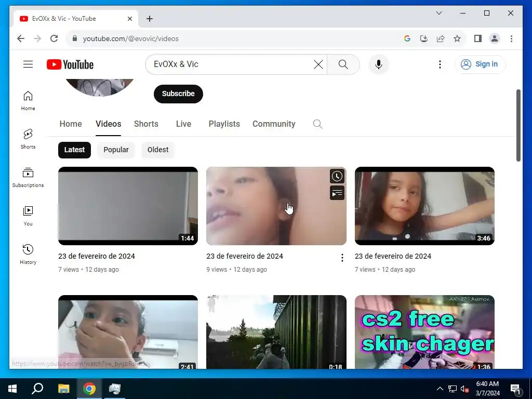Open title of the 3:46 video
The height and width of the screenshot is (399, 532).
393,256
